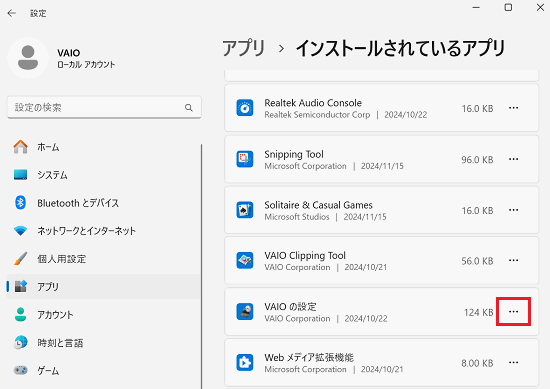Viewport: 550px width, 389px height.
Task: Open the システム settings page
Action: point(104,175)
